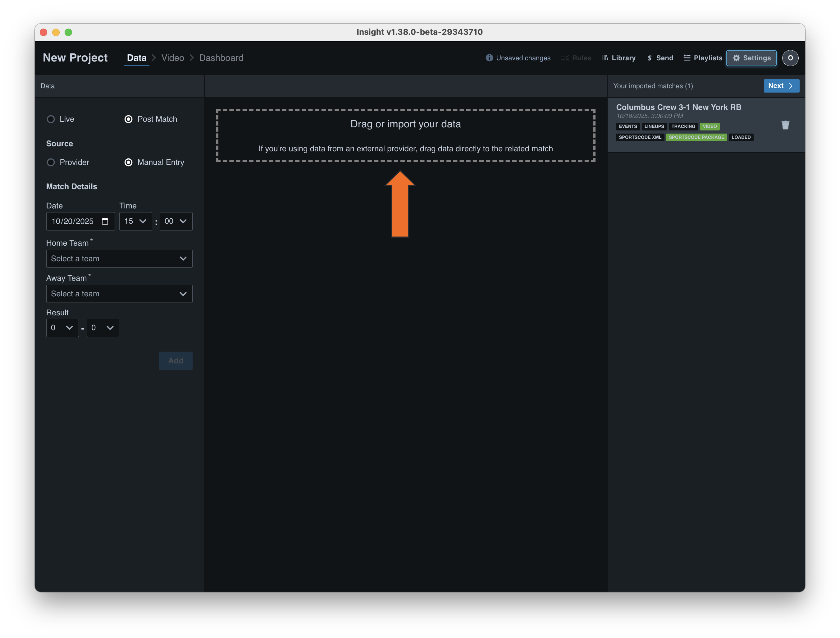Click the macOS yellow minimize window button
Screen dimensions: 840x638
point(56,32)
